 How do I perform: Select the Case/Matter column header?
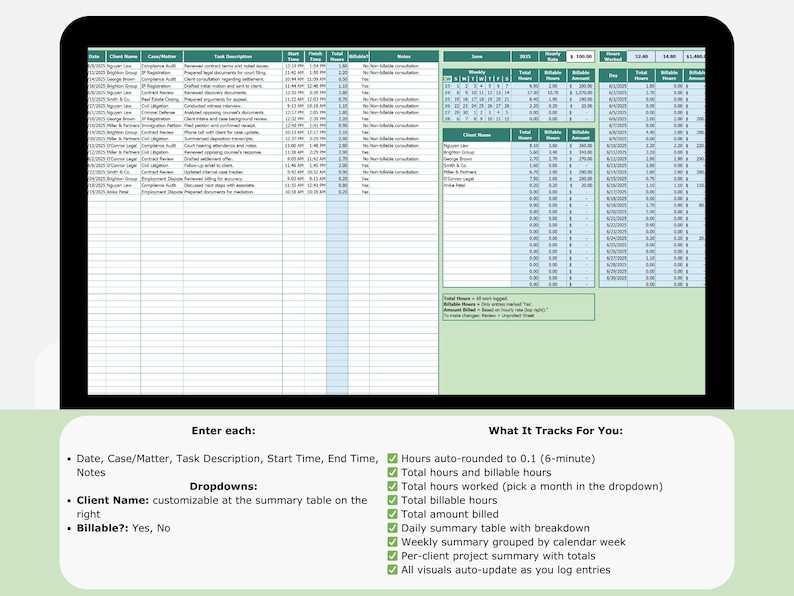(162, 56)
